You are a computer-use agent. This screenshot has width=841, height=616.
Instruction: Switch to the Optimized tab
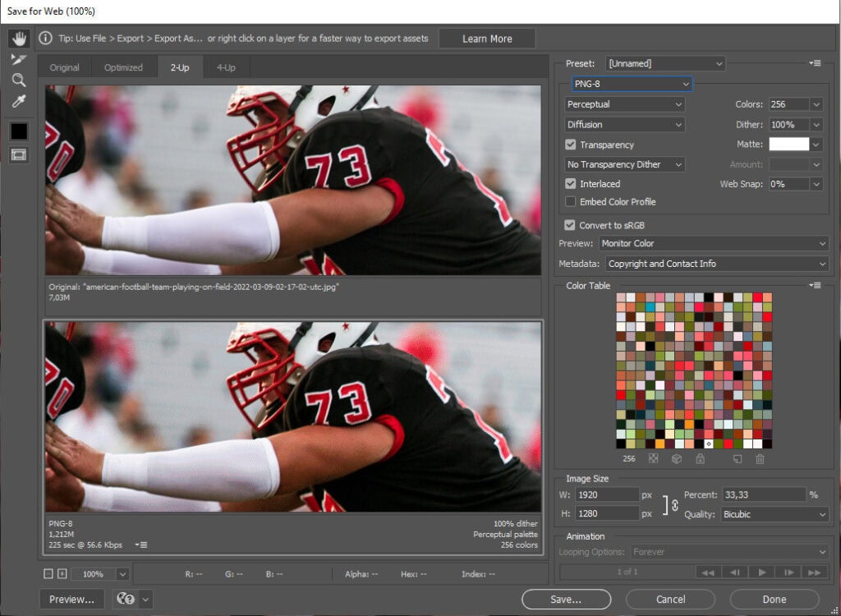click(122, 67)
